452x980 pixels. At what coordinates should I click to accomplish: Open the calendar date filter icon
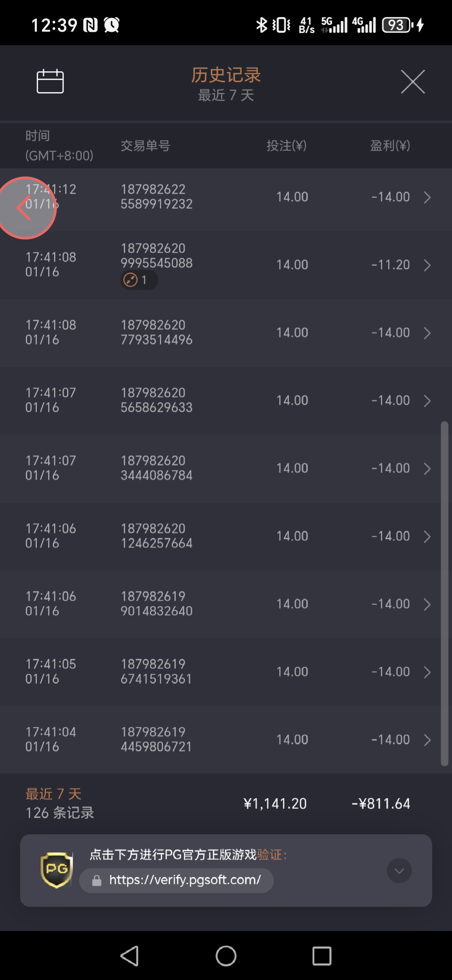50,81
